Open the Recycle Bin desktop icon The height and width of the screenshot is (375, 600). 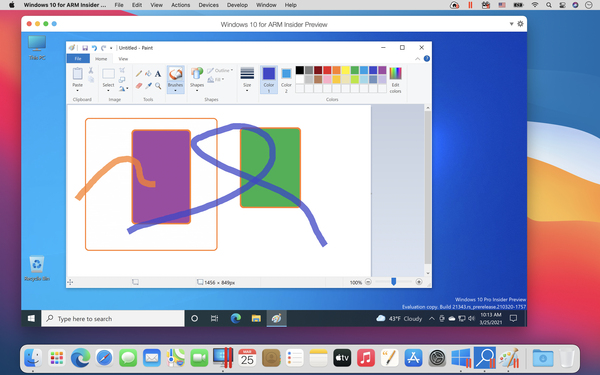37,268
